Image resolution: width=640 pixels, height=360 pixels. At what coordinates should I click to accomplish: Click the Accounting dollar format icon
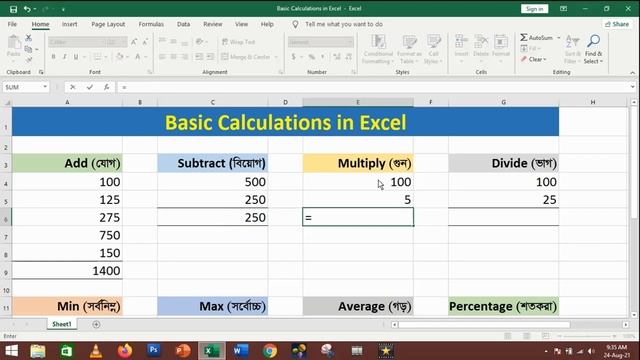(x=293, y=57)
